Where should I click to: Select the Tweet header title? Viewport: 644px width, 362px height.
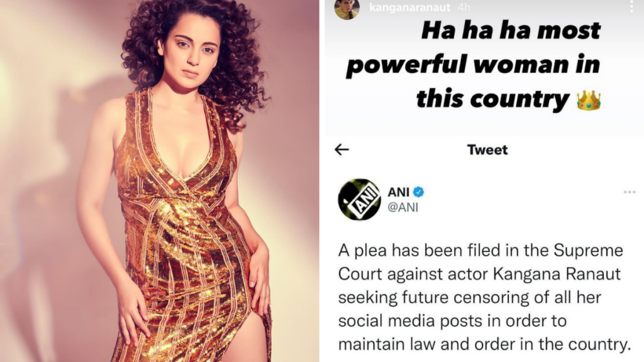click(x=487, y=150)
